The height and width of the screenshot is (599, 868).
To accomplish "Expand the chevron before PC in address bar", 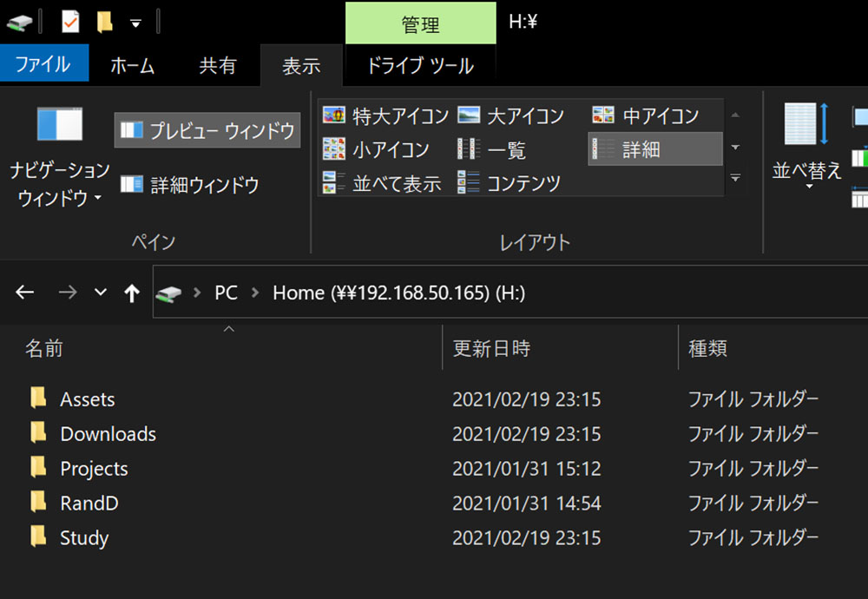I will click(x=197, y=293).
